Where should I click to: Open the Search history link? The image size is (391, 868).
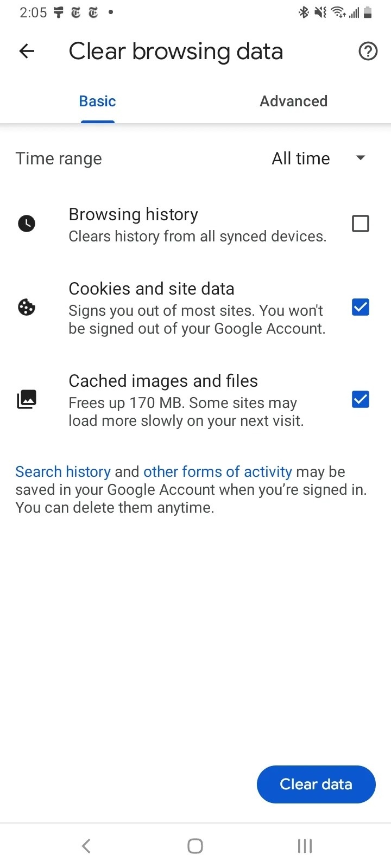pos(62,471)
